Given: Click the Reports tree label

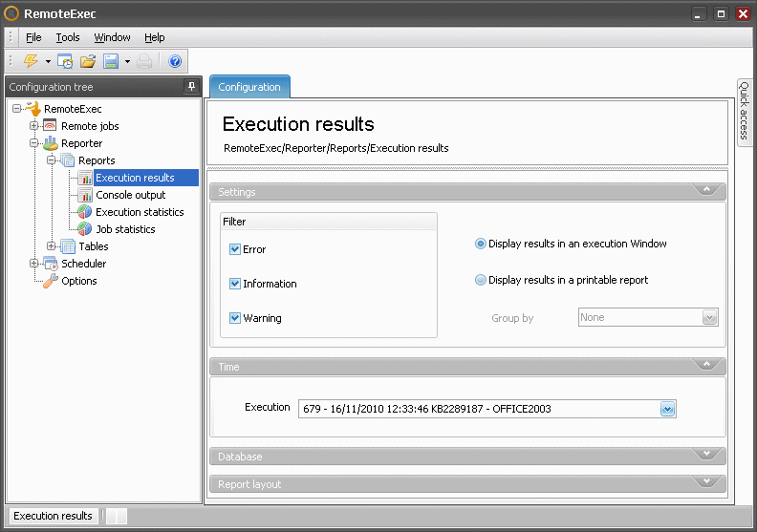Looking at the screenshot, I should click(x=97, y=160).
